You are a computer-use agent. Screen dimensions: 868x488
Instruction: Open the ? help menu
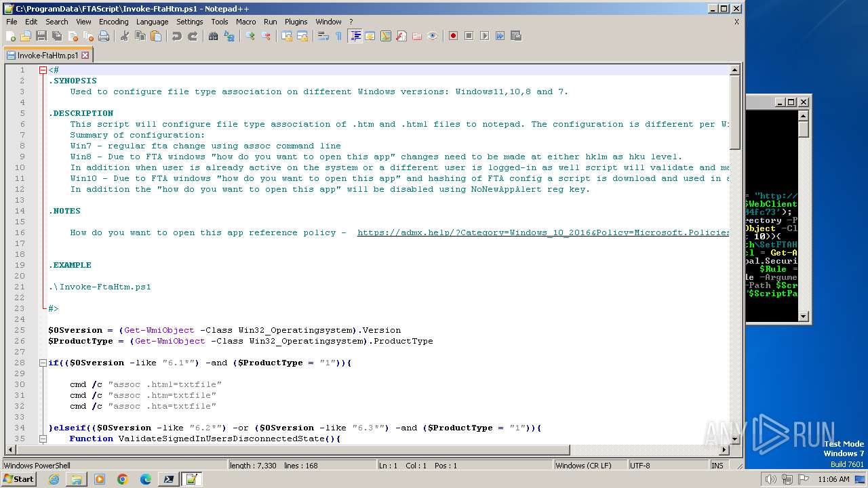coord(351,22)
